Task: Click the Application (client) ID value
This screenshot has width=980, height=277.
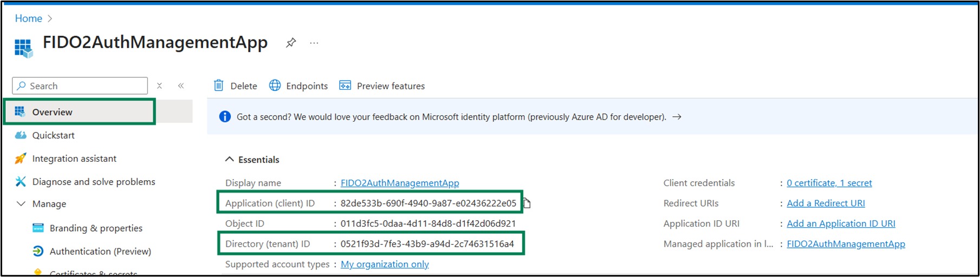Action: tap(429, 203)
